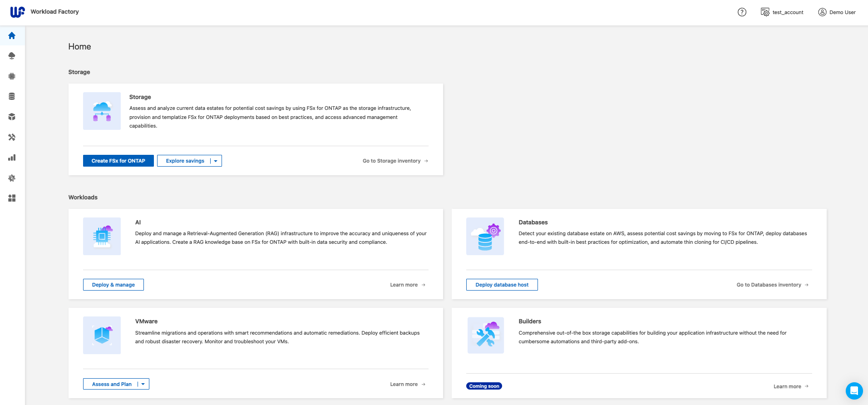Open the chat support bubble
This screenshot has width=868, height=405.
(x=854, y=390)
